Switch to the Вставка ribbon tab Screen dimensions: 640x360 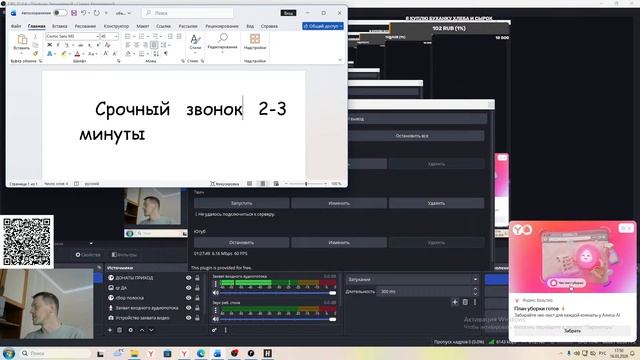point(60,26)
